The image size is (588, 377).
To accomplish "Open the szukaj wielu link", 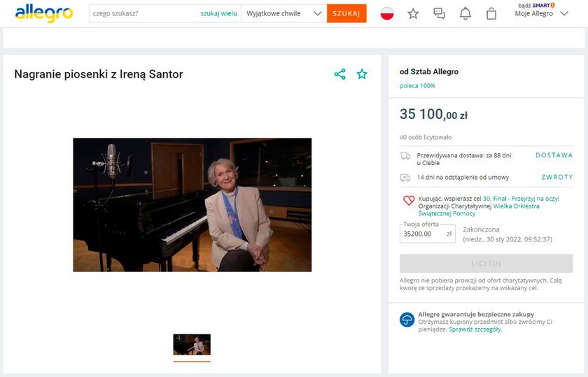I will tap(218, 13).
